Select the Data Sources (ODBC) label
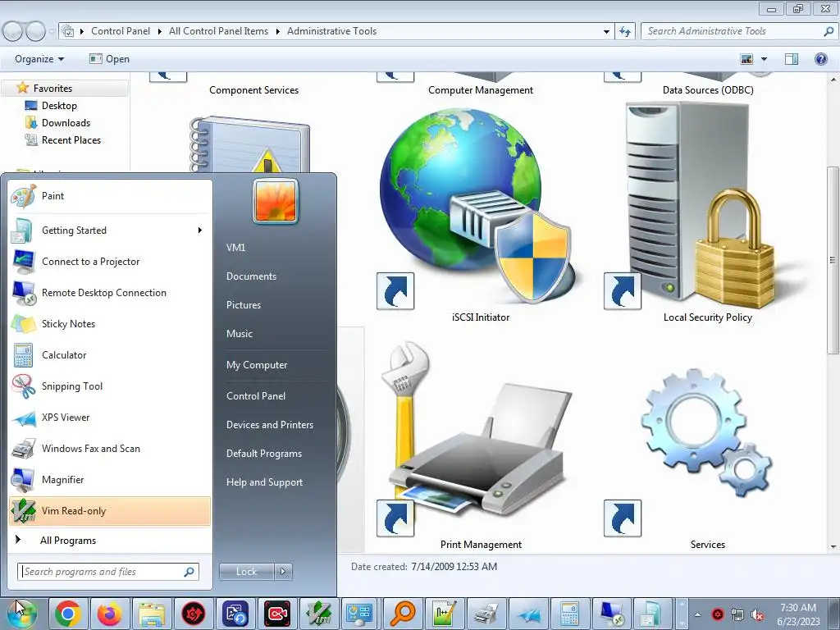Screen dimensions: 840x630 (x=708, y=90)
